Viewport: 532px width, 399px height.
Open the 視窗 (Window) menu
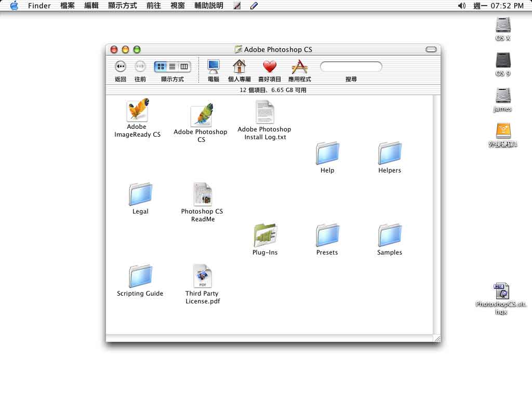178,5
